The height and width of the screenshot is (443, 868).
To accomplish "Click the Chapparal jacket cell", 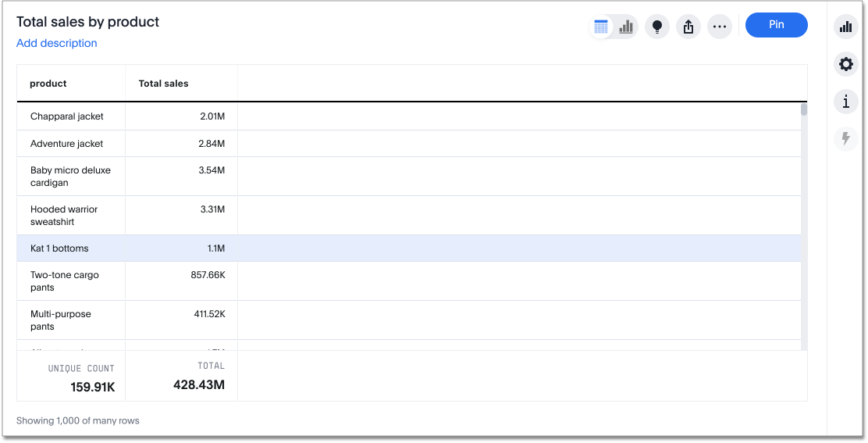I will click(67, 116).
